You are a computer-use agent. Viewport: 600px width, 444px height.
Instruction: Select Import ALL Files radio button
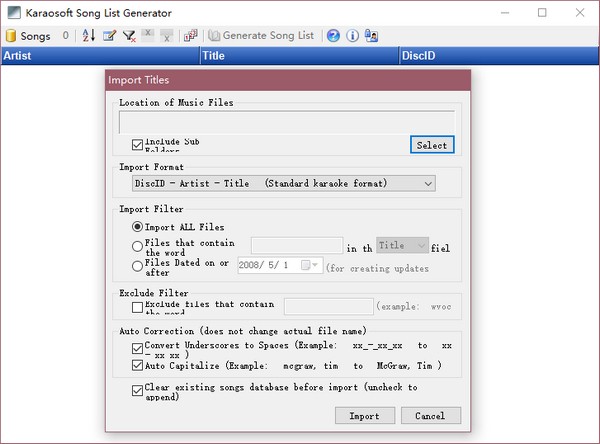[138, 227]
